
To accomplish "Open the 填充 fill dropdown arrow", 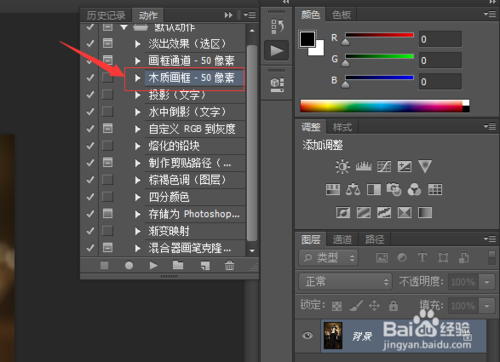I will (x=487, y=306).
